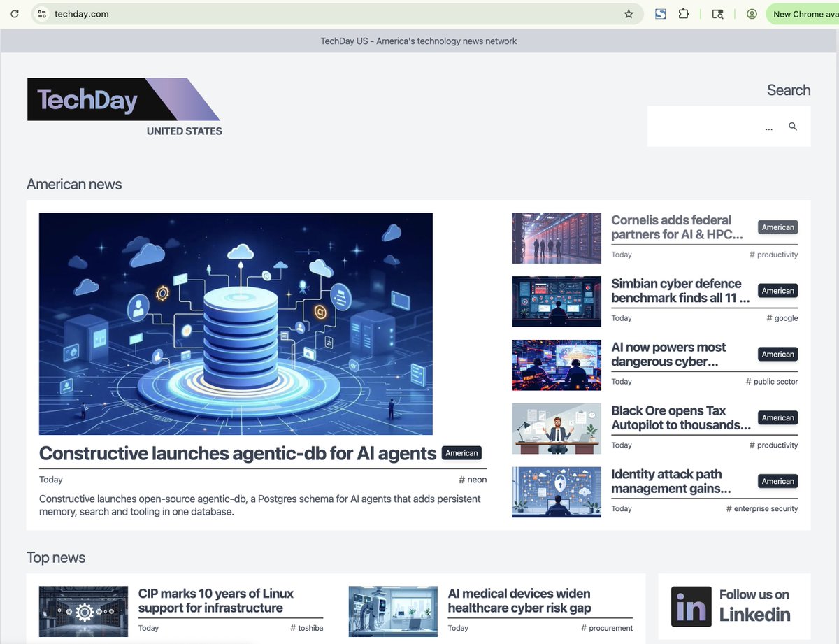Open the CIP marks 10 years of Linux headline
The height and width of the screenshot is (644, 839).
click(215, 601)
